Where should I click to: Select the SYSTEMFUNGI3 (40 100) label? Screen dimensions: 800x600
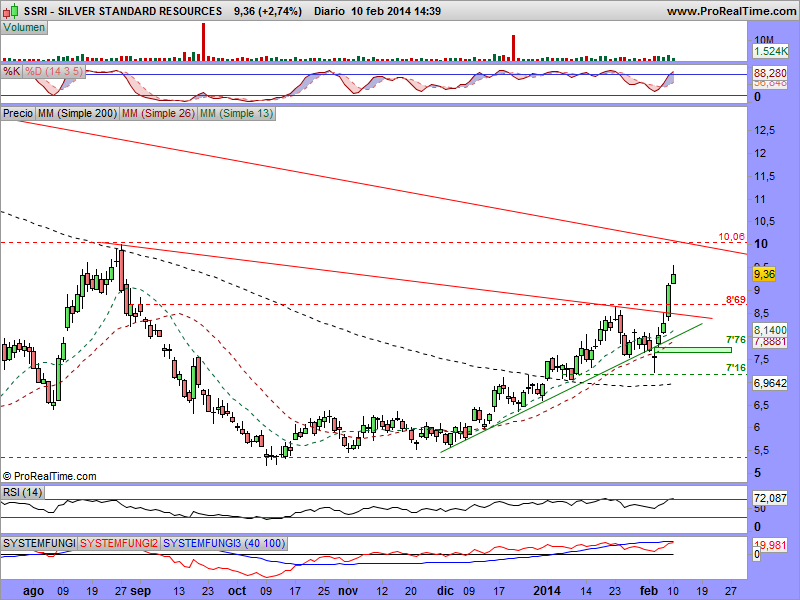(x=224, y=543)
